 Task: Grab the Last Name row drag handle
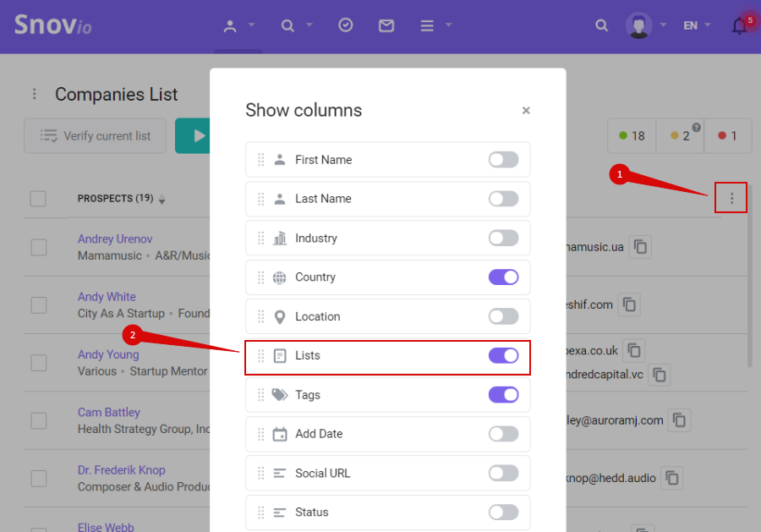click(261, 199)
